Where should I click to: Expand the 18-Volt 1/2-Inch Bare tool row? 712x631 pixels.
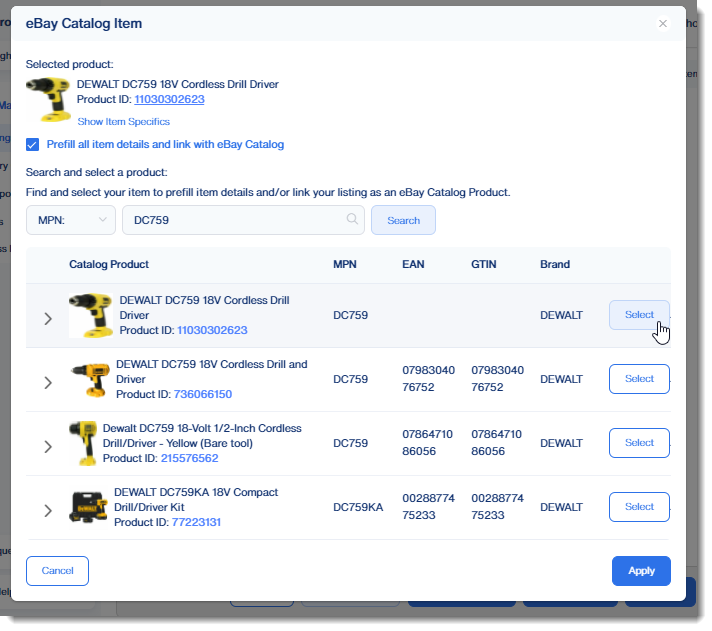[x=48, y=447]
